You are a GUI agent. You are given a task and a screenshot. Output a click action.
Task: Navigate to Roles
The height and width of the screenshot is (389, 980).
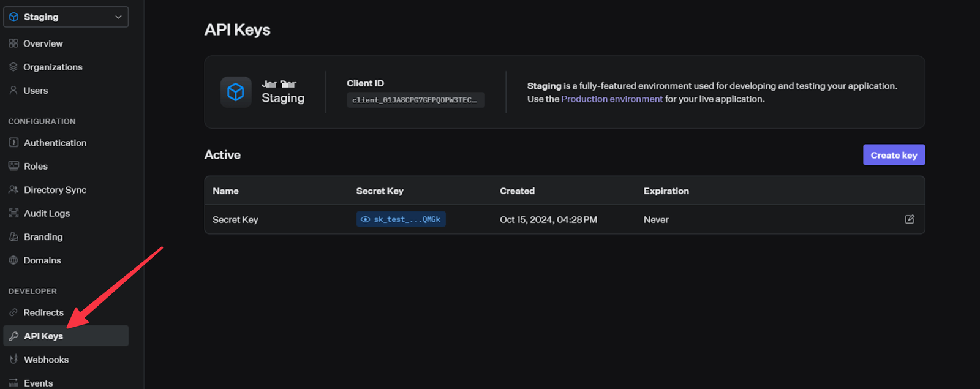coord(36,166)
